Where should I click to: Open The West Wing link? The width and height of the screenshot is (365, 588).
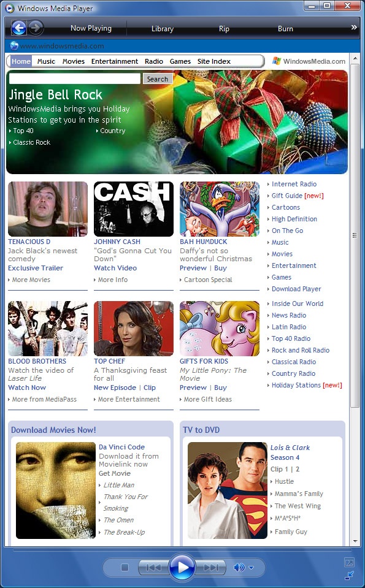298,505
